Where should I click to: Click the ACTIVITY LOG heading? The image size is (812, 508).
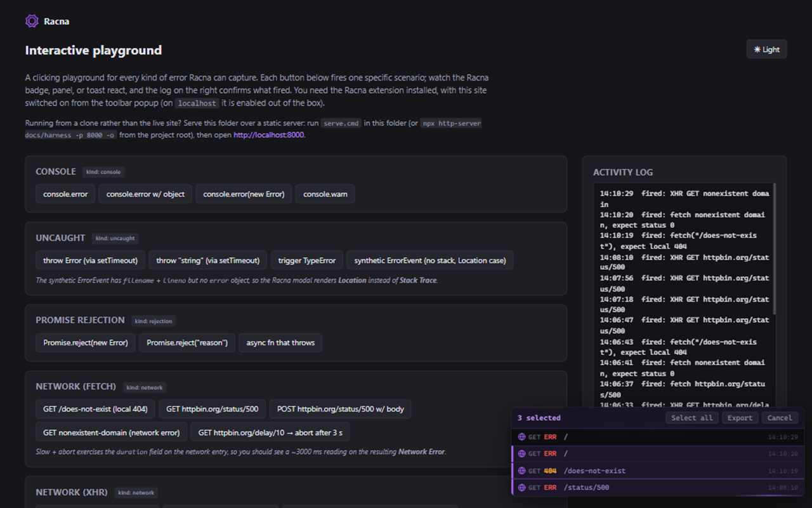(x=623, y=172)
